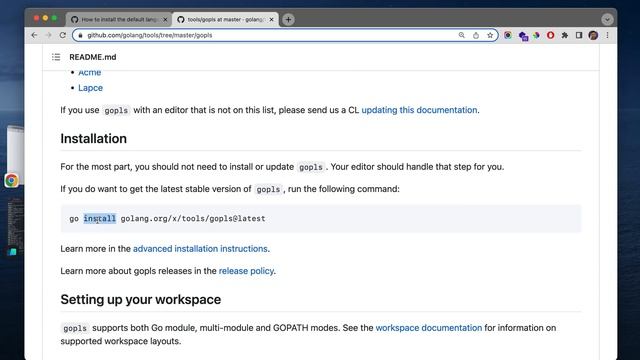Close the 'tools/gopls at master' tab

coord(272,19)
